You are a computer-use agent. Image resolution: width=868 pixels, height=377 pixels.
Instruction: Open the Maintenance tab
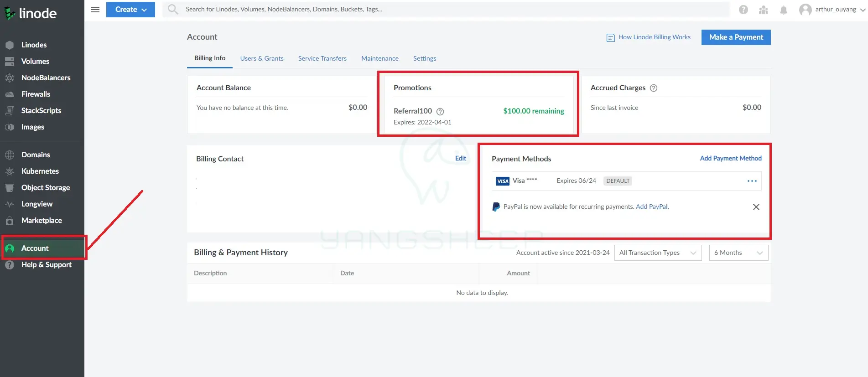point(380,58)
